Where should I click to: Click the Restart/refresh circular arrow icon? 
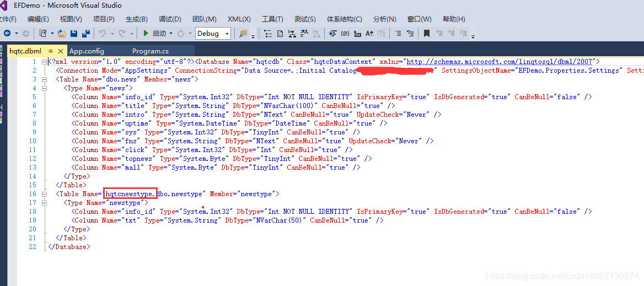pyautogui.click(x=180, y=34)
